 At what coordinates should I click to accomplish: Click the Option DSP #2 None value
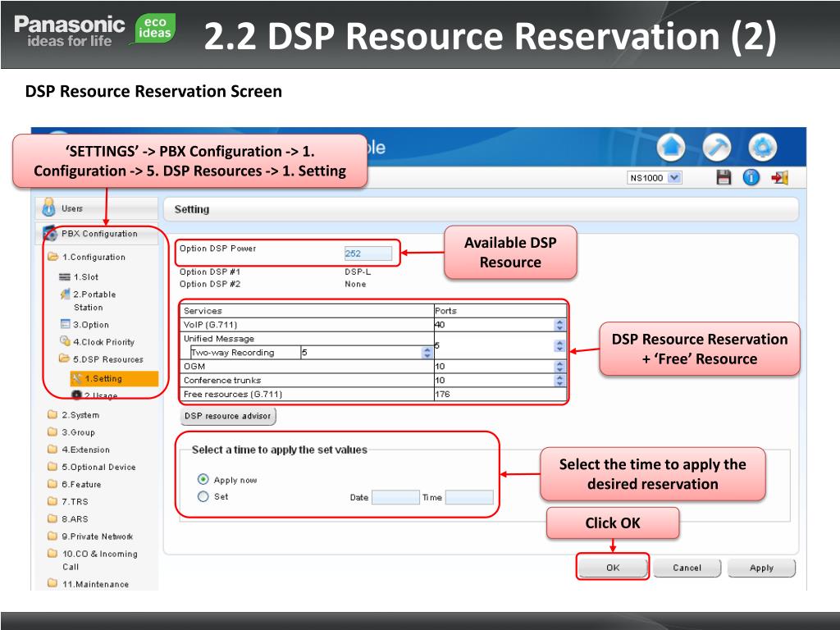355,284
